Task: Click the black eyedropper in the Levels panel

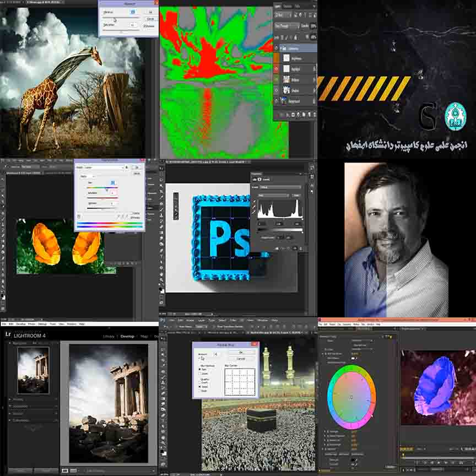Action: coord(255,201)
